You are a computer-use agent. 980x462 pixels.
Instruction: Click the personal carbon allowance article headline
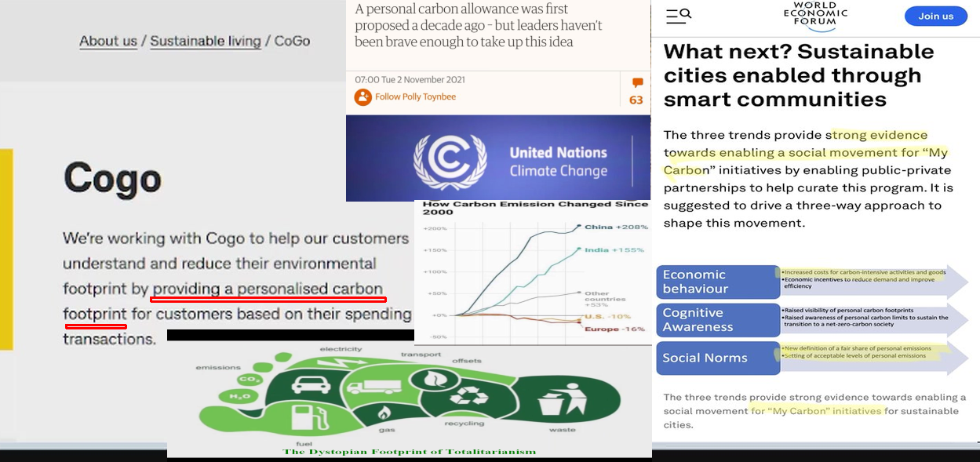479,25
